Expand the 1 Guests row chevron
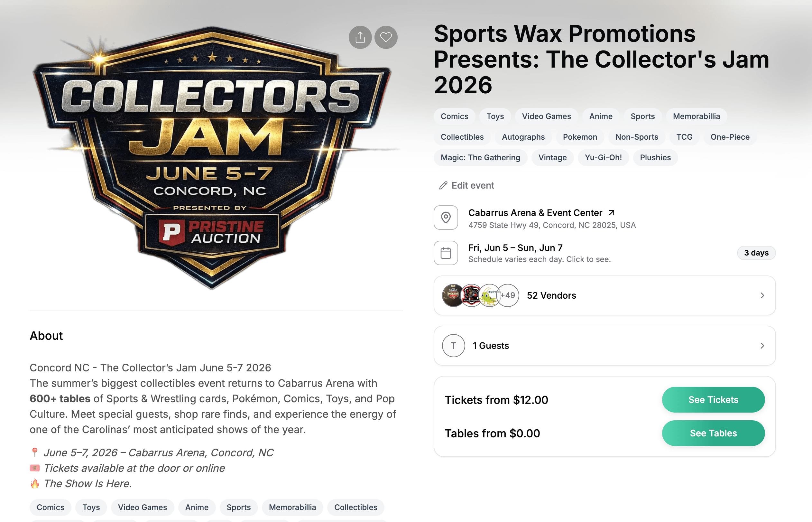The height and width of the screenshot is (522, 812). 762,346
